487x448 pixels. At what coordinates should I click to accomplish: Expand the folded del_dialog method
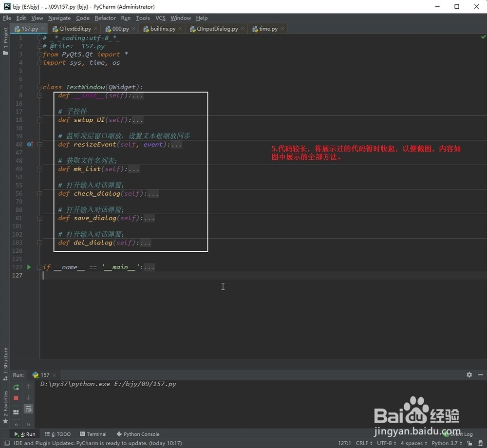click(x=40, y=243)
